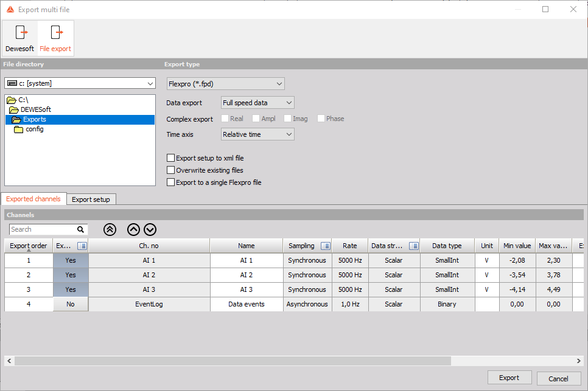Sort by the Export order column header
This screenshot has height=391, width=588.
tap(29, 246)
